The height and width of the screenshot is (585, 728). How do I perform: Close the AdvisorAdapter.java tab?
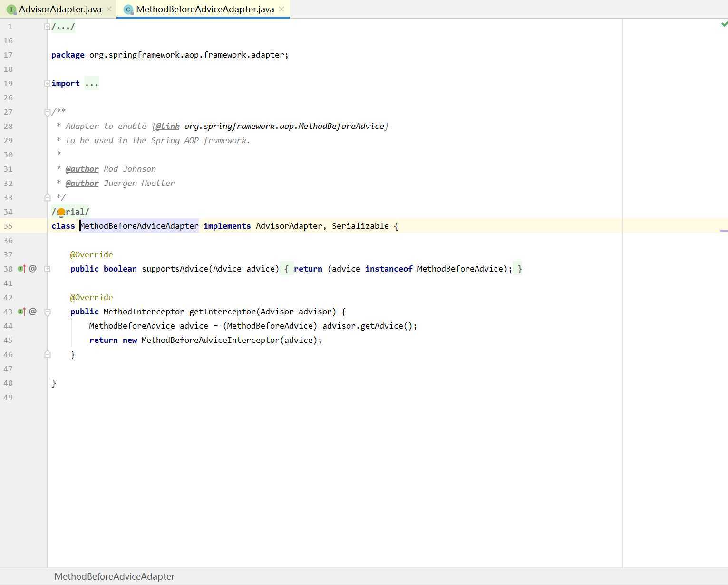pyautogui.click(x=109, y=9)
